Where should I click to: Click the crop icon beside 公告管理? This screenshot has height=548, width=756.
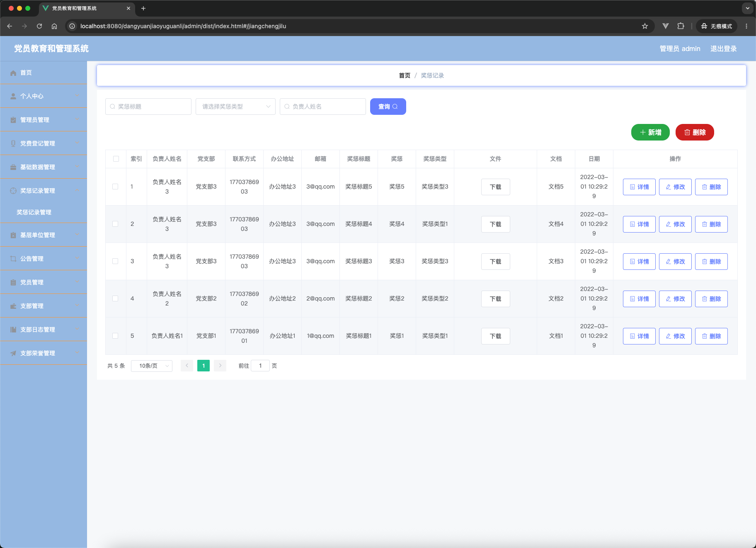13,259
